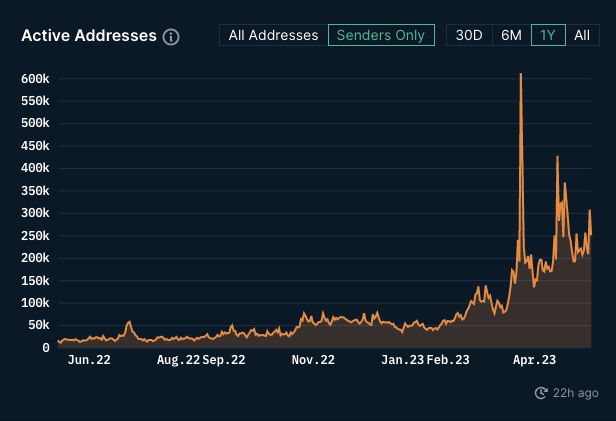
Task: Click the 150k y-axis label
Action: pyautogui.click(x=35, y=281)
